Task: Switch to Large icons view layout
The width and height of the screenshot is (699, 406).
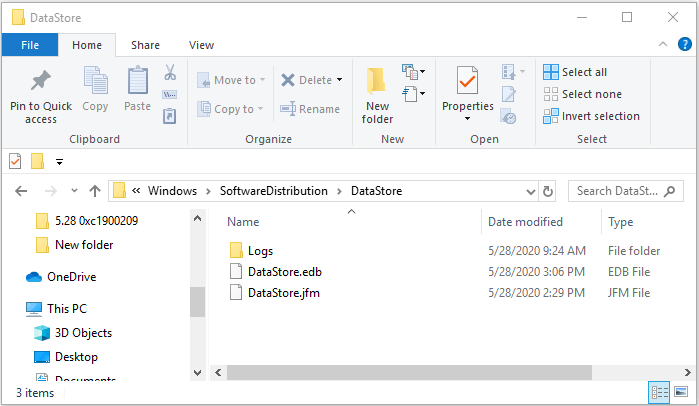Action: [681, 392]
